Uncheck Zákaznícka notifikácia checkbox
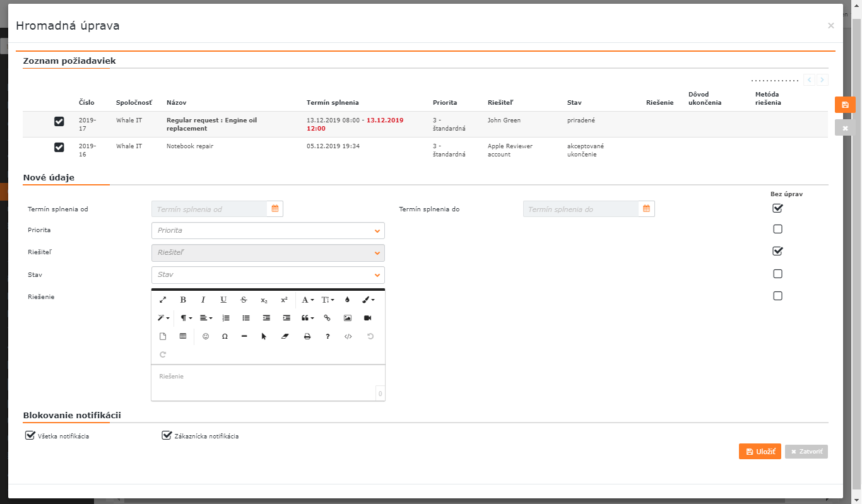This screenshot has height=504, width=862. (167, 435)
